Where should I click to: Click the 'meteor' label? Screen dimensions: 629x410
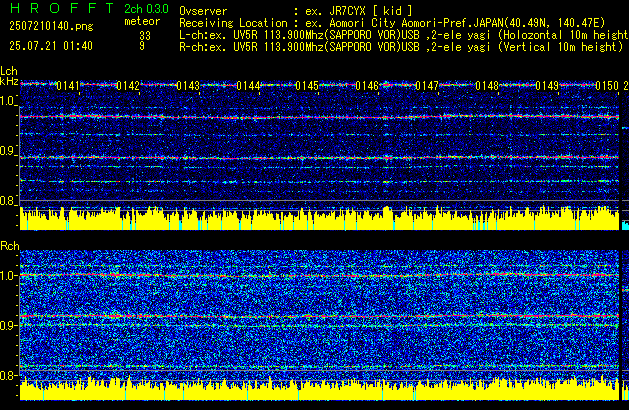point(142,21)
